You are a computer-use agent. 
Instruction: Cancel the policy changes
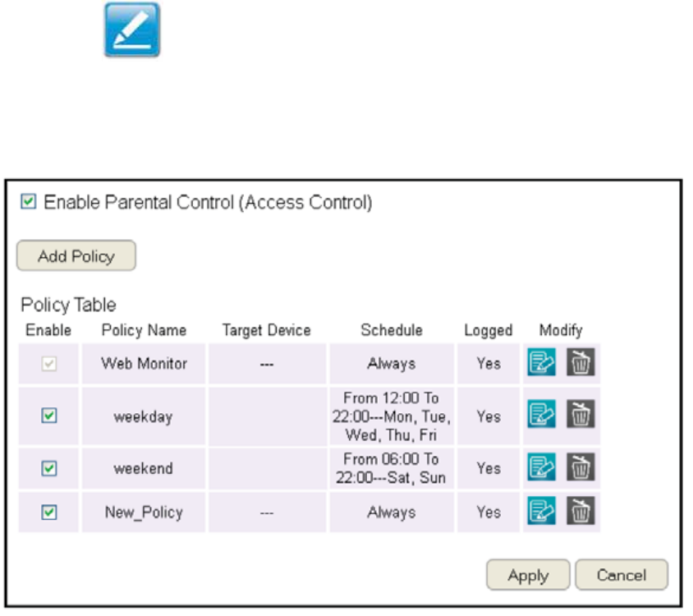(x=622, y=575)
